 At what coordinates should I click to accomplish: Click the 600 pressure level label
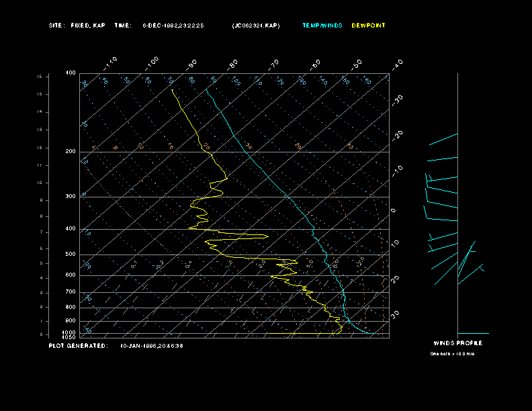pyautogui.click(x=71, y=275)
